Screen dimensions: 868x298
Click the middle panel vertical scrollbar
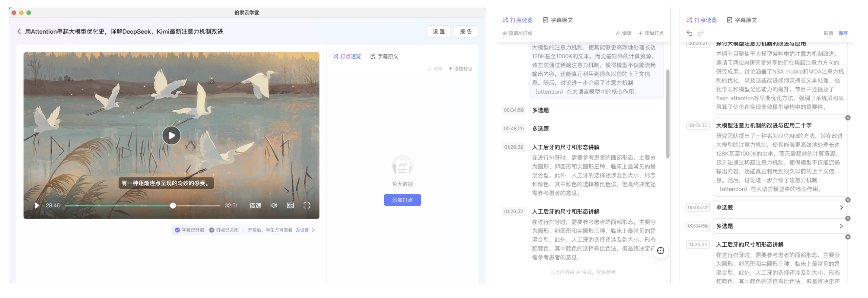tap(668, 114)
